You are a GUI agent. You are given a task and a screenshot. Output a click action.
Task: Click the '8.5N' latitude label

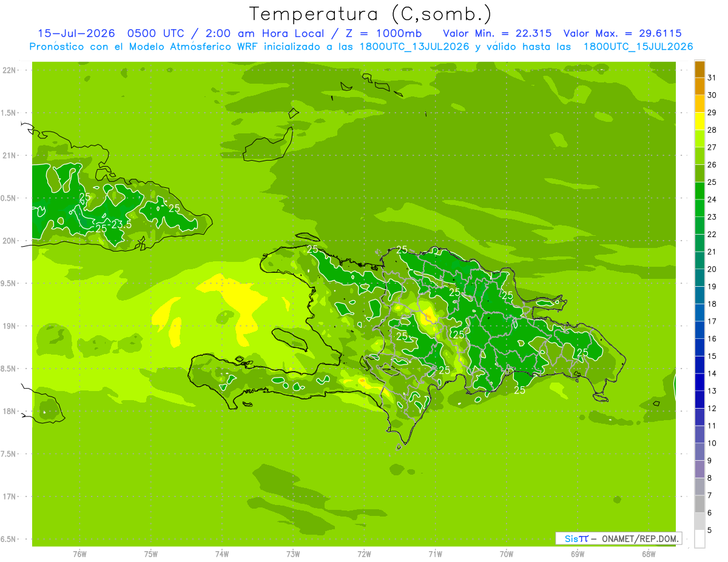point(9,369)
